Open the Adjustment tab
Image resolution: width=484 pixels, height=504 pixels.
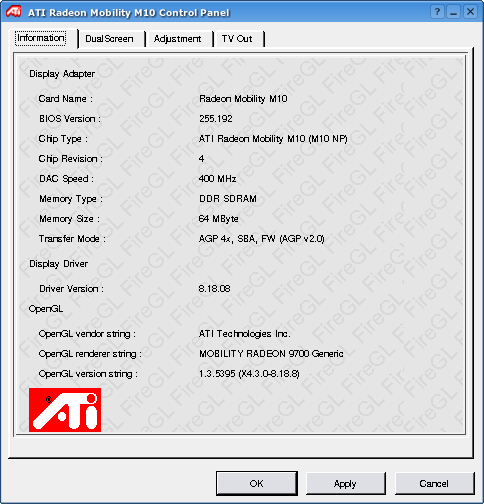point(177,39)
